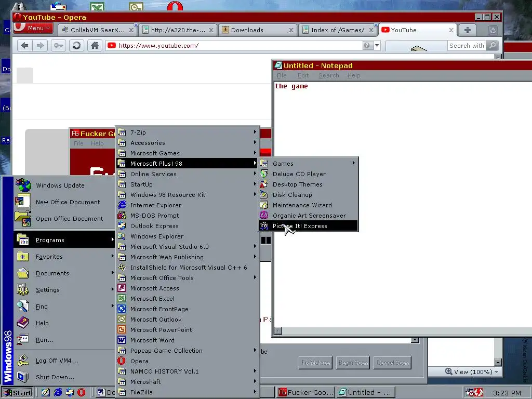Expand Popcap Game Collection folder
The image size is (532, 399).
tap(188, 351)
